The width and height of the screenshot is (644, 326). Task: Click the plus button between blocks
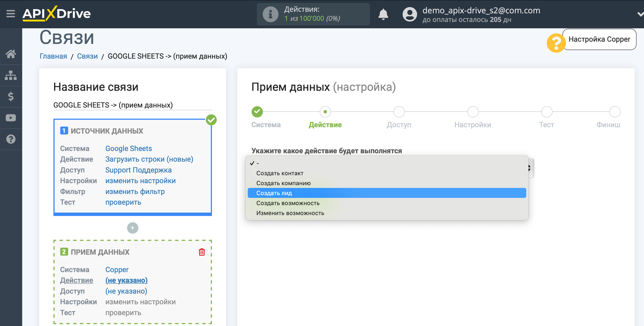tap(133, 228)
